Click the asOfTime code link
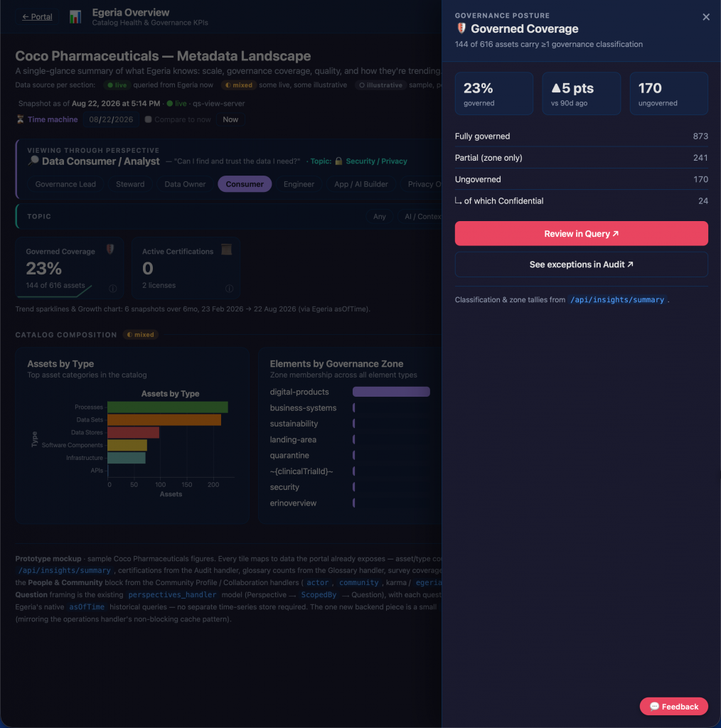This screenshot has width=721, height=728. 87,607
